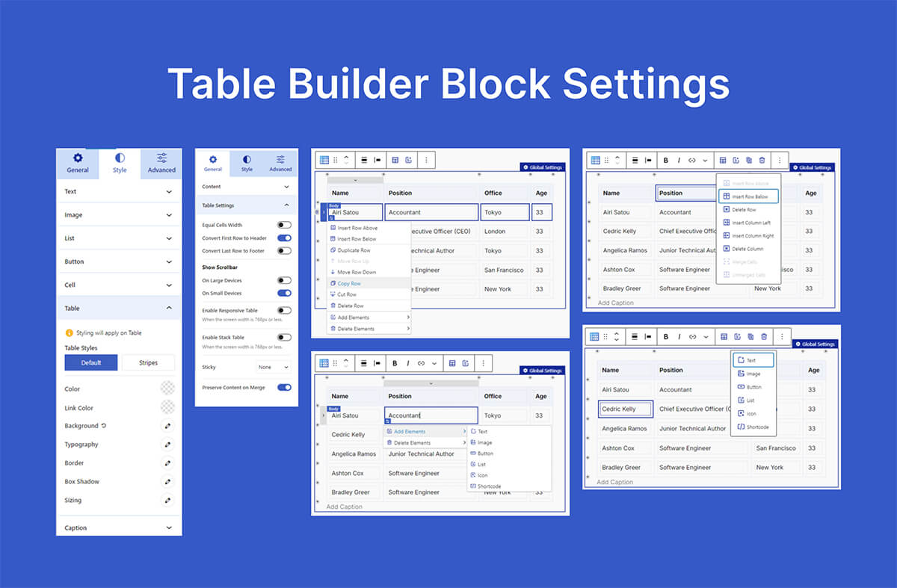Screen dimensions: 897x588
Task: Click the selected Cedric Kelly cell
Action: click(x=626, y=409)
